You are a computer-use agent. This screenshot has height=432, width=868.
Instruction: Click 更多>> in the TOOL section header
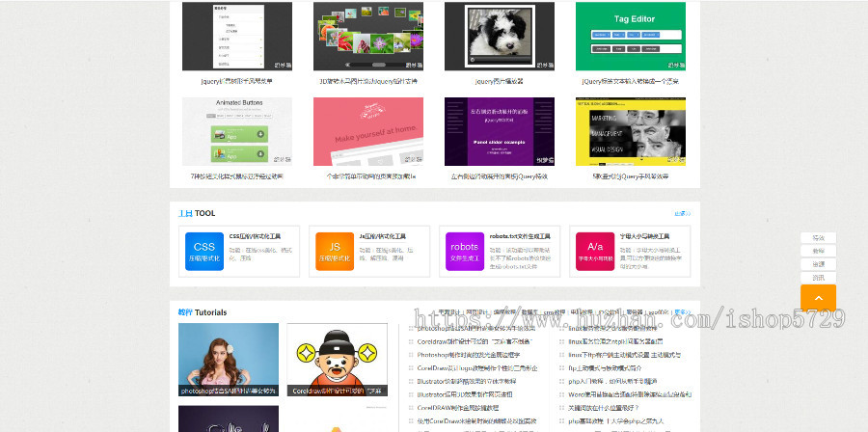coord(682,213)
